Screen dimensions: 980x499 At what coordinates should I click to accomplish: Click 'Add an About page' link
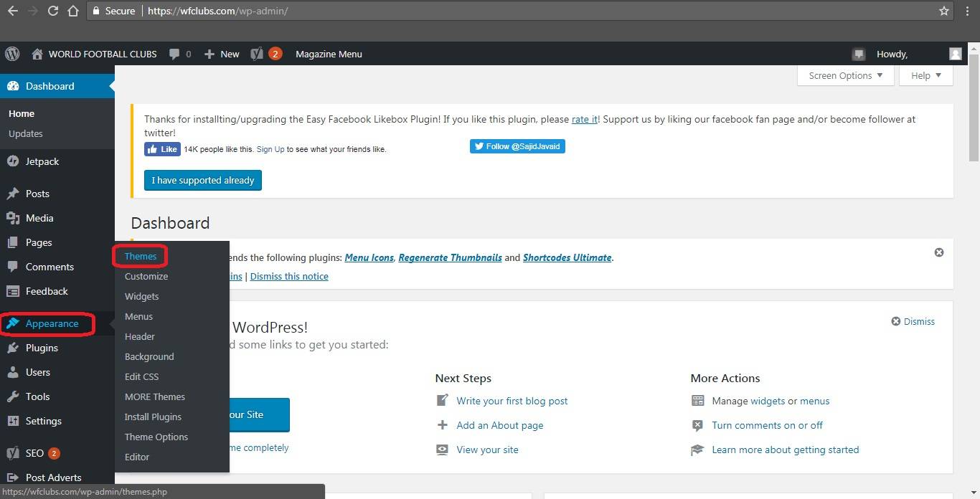point(500,425)
